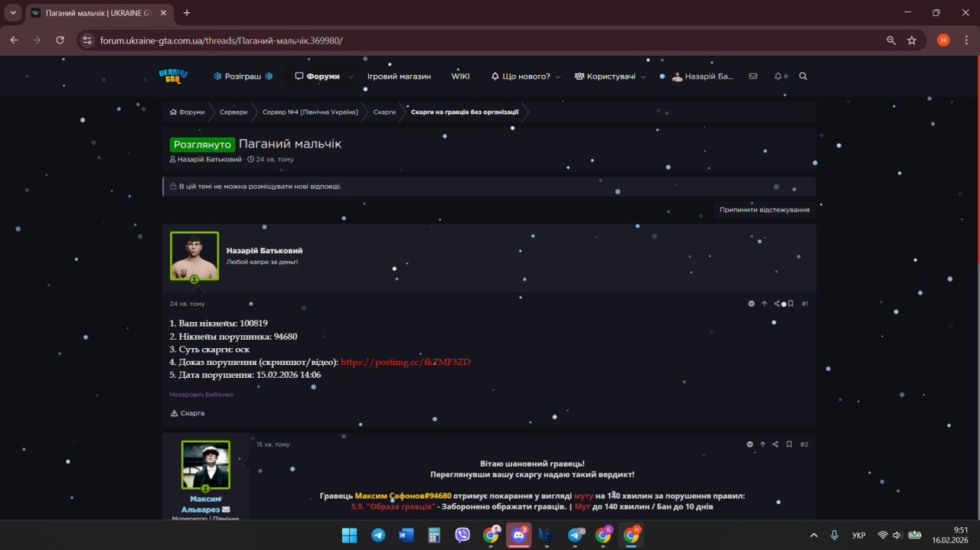Click the Форуми breadcrumb link
The image size is (980, 550).
[188, 112]
